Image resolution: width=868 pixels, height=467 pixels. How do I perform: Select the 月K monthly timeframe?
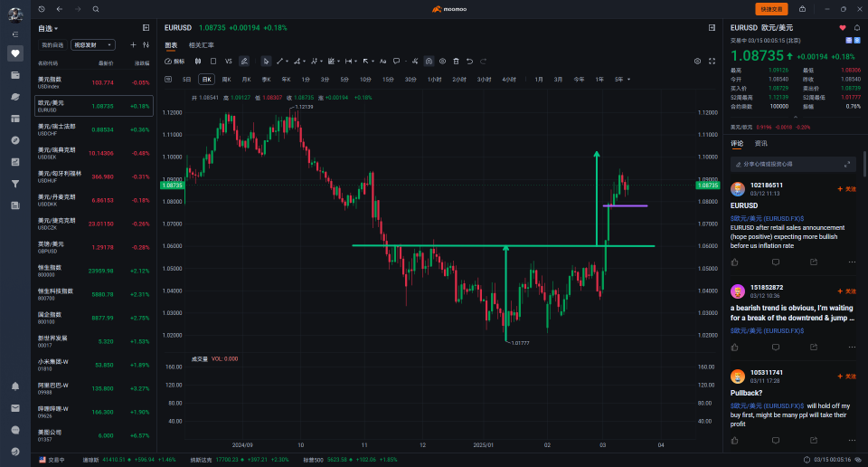point(246,80)
